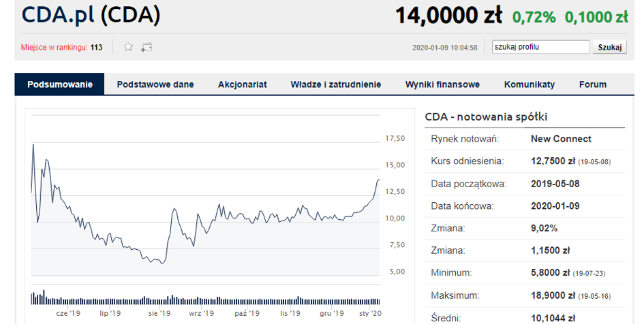Click the add-to-portfolio wallet icon
This screenshot has height=324, width=644.
[147, 47]
